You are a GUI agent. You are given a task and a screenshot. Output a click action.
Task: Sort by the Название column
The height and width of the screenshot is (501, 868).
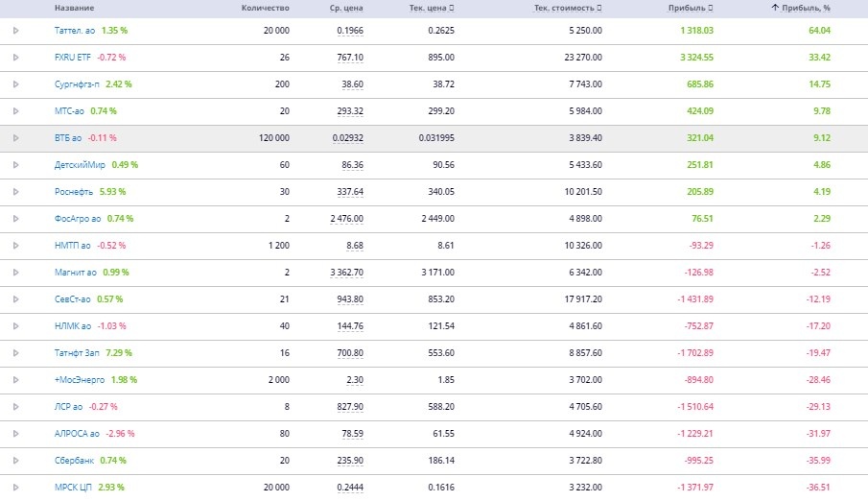pyautogui.click(x=74, y=8)
